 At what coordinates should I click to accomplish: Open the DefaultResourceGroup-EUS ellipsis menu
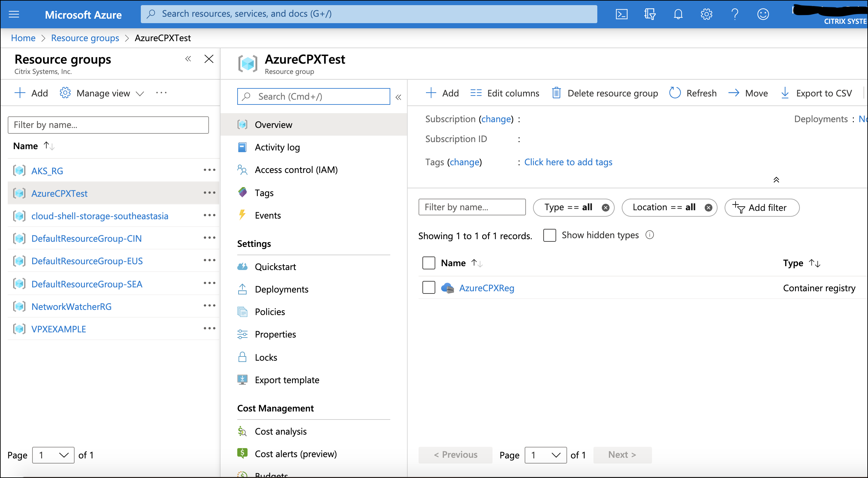209,260
